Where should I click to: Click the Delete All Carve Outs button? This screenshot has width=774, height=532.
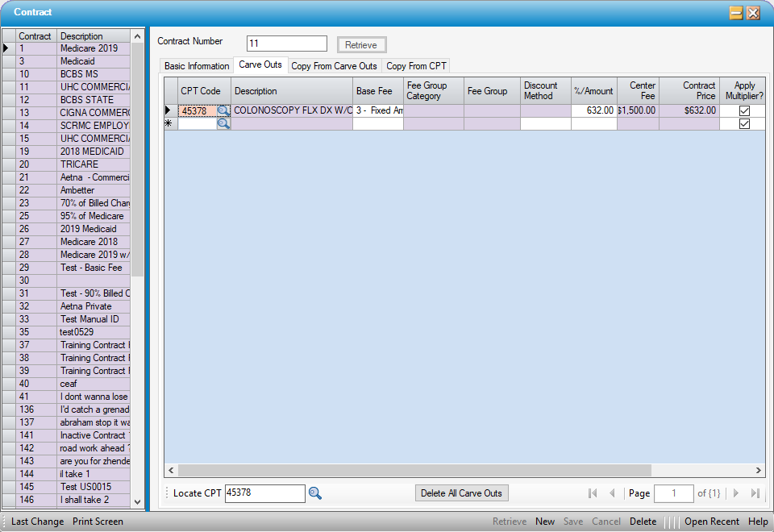(x=462, y=493)
